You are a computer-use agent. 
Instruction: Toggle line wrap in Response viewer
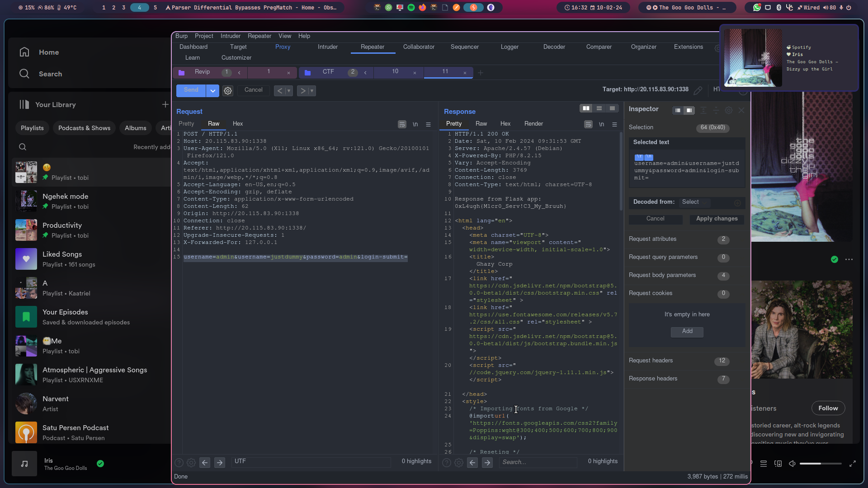pos(588,124)
